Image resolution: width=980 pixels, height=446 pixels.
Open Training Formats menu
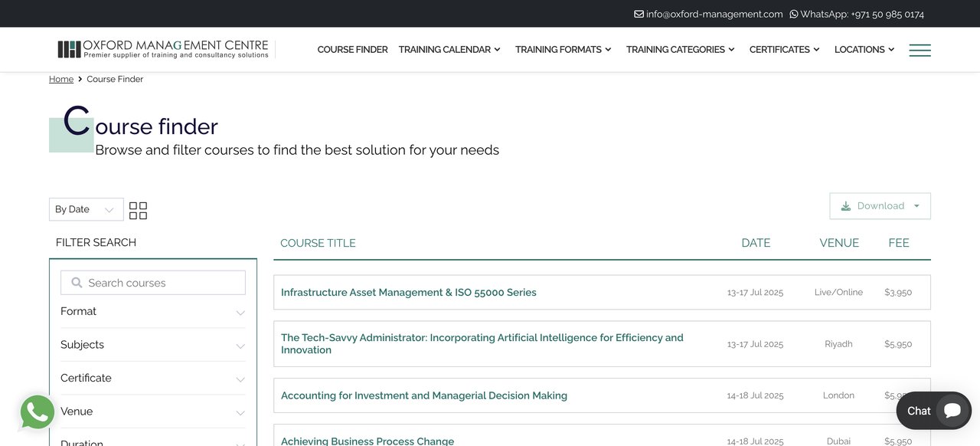tap(563, 50)
